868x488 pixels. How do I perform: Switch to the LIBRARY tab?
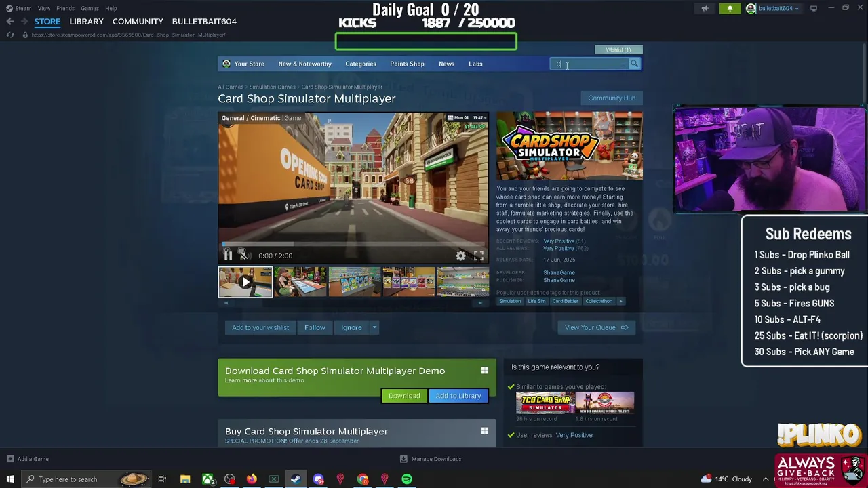(86, 22)
